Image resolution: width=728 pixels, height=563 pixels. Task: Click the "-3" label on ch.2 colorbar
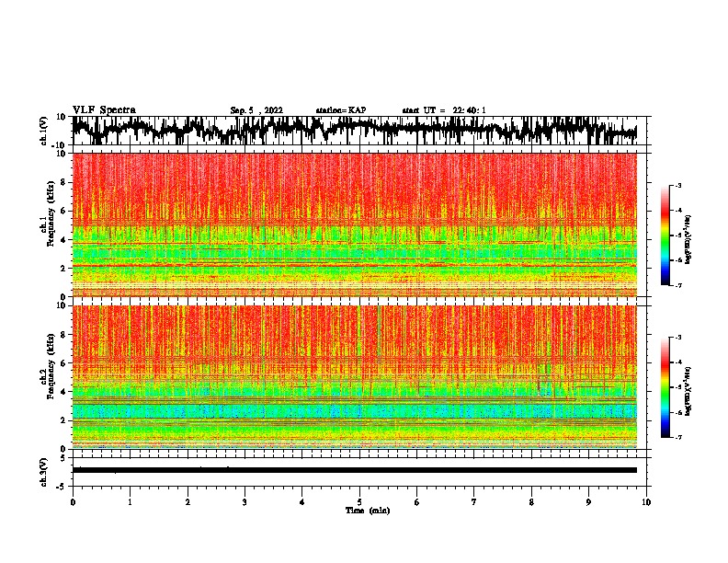[x=678, y=338]
